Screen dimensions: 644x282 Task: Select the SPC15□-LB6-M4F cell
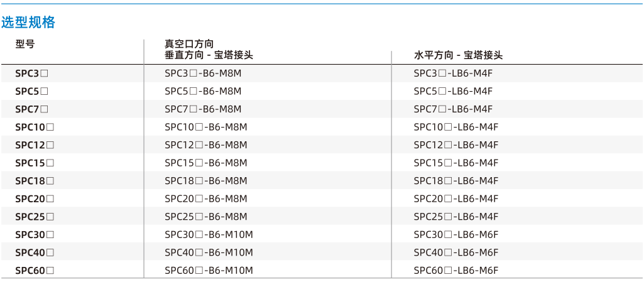click(x=456, y=163)
